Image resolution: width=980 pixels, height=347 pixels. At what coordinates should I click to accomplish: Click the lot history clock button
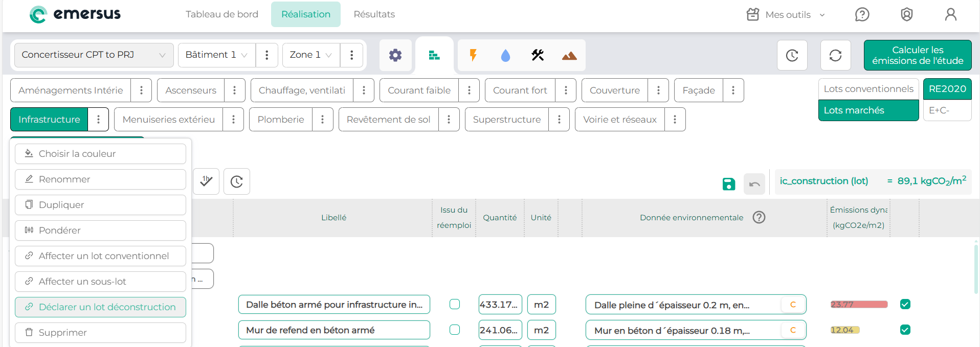pyautogui.click(x=237, y=181)
